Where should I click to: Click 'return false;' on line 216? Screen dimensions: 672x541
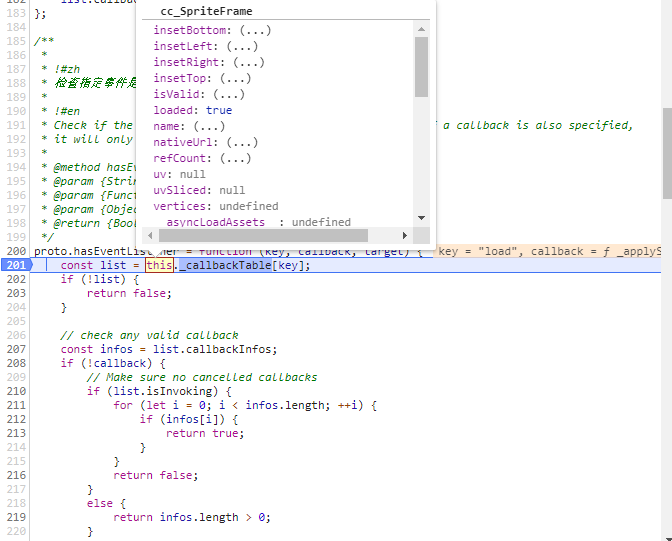point(156,475)
